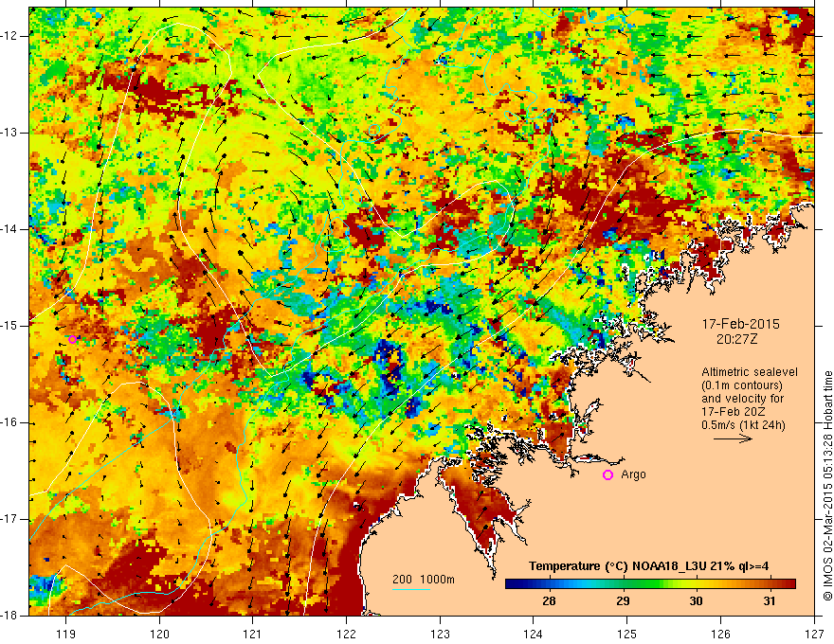Click the latitude axis label '-15'
Viewport: 834px width, 644px height.
coord(9,326)
